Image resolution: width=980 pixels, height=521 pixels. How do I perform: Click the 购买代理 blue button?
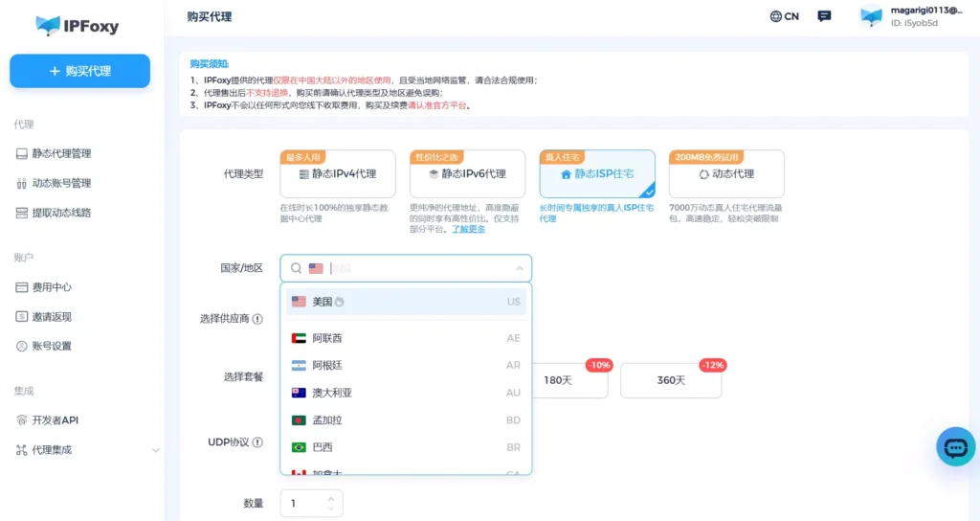[x=80, y=71]
